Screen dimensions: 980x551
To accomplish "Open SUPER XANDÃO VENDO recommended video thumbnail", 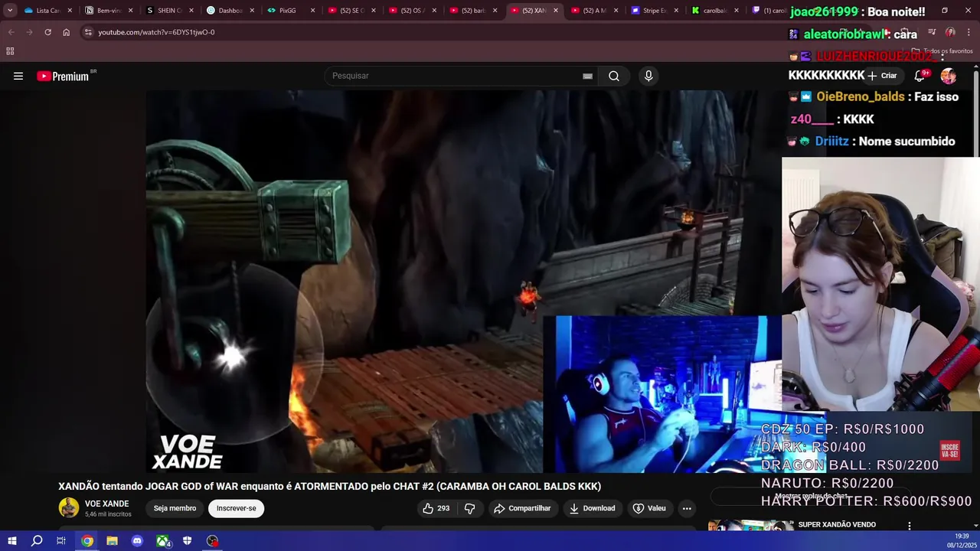I will point(749,526).
